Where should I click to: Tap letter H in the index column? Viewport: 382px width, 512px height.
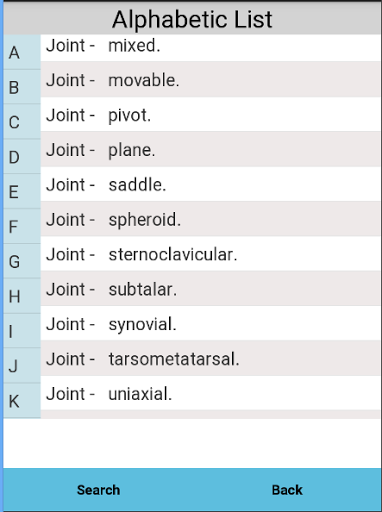22,296
